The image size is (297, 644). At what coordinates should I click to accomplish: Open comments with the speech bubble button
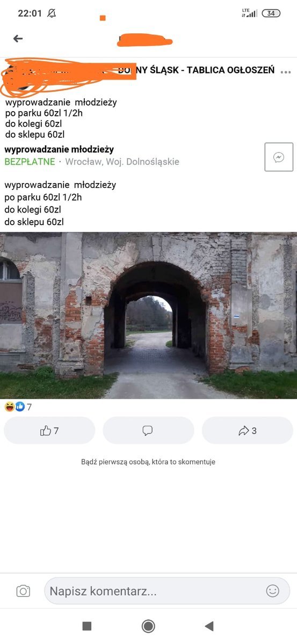(x=148, y=430)
